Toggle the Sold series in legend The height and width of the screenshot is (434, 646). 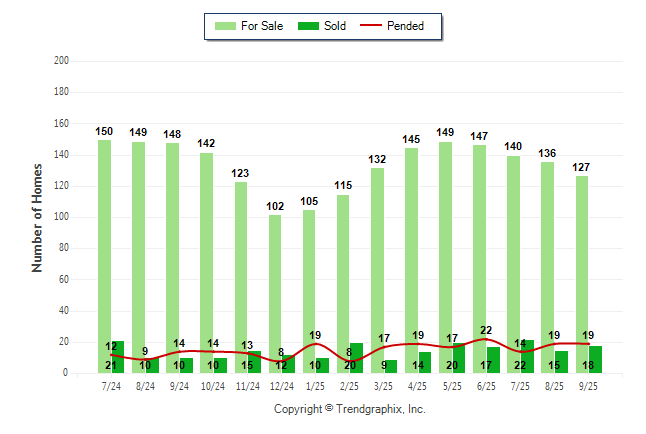(x=335, y=26)
